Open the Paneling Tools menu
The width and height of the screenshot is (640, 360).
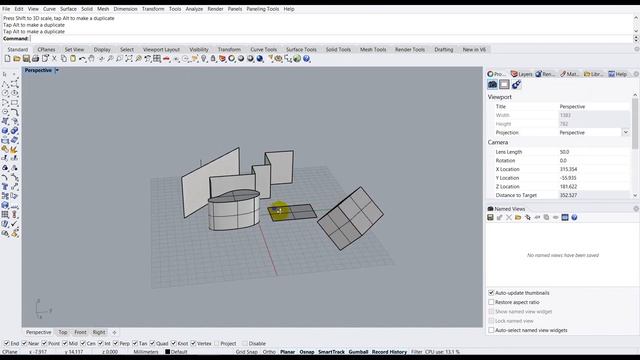pyautogui.click(x=262, y=9)
